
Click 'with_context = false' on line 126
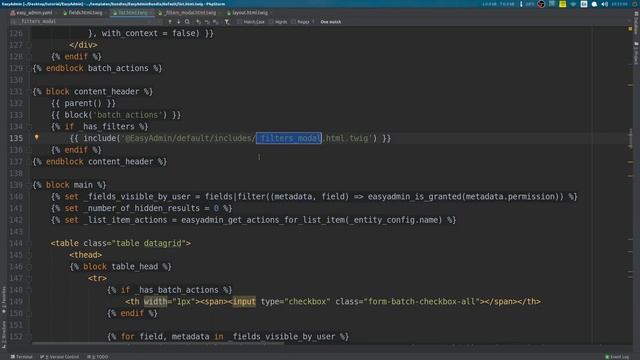pyautogui.click(x=148, y=33)
